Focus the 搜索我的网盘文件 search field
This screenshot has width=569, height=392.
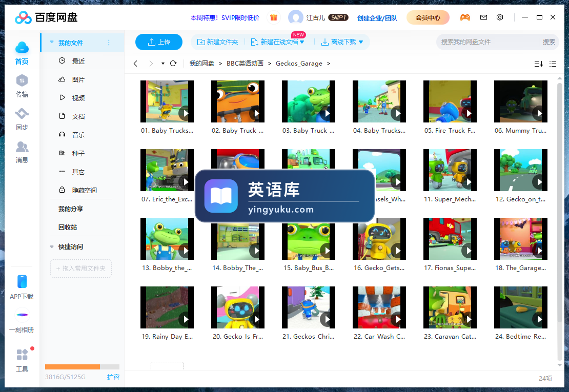487,42
